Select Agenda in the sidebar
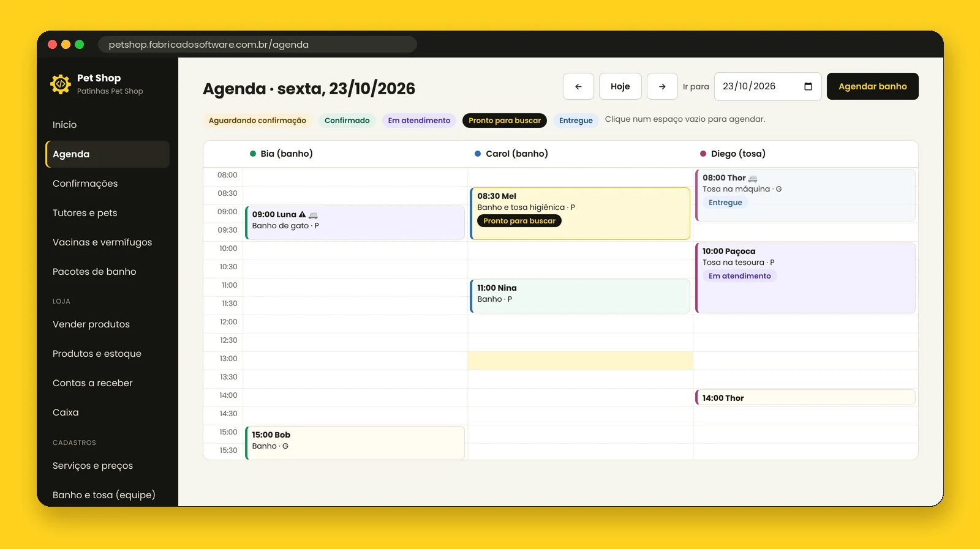This screenshot has width=980, height=549. click(107, 154)
